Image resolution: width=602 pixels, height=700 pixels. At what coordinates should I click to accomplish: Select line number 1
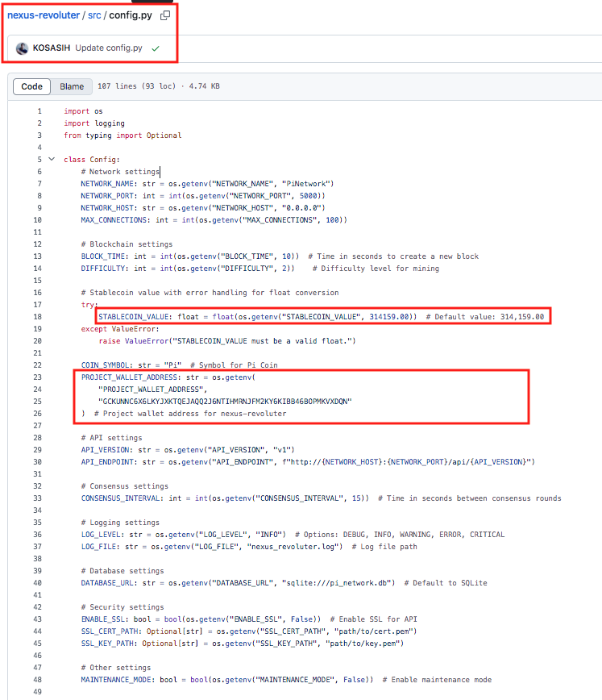[x=39, y=111]
